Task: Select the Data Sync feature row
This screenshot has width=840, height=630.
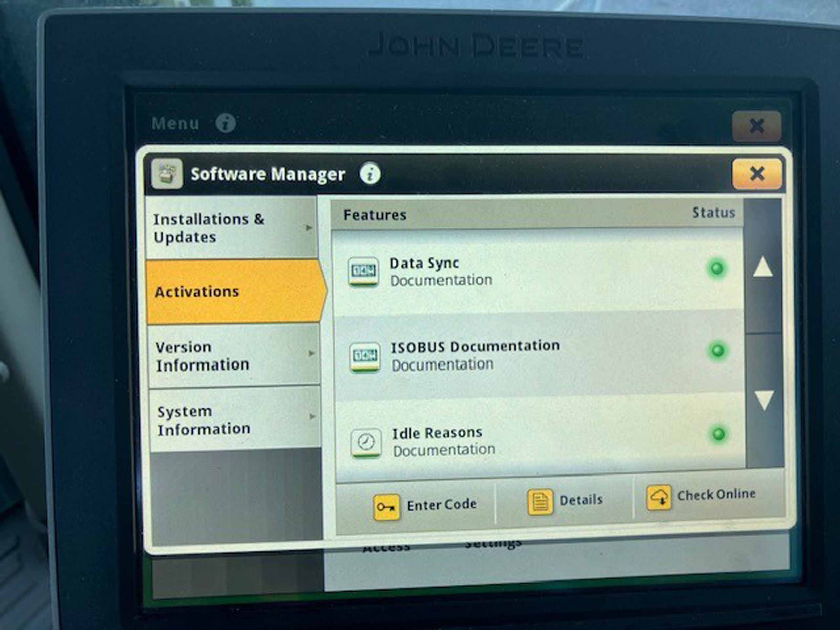Action: (x=537, y=271)
